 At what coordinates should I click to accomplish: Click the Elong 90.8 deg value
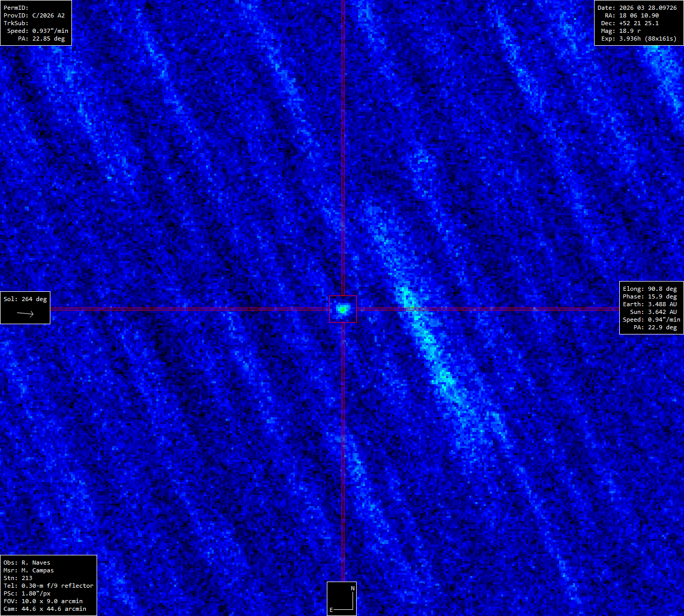(650, 289)
